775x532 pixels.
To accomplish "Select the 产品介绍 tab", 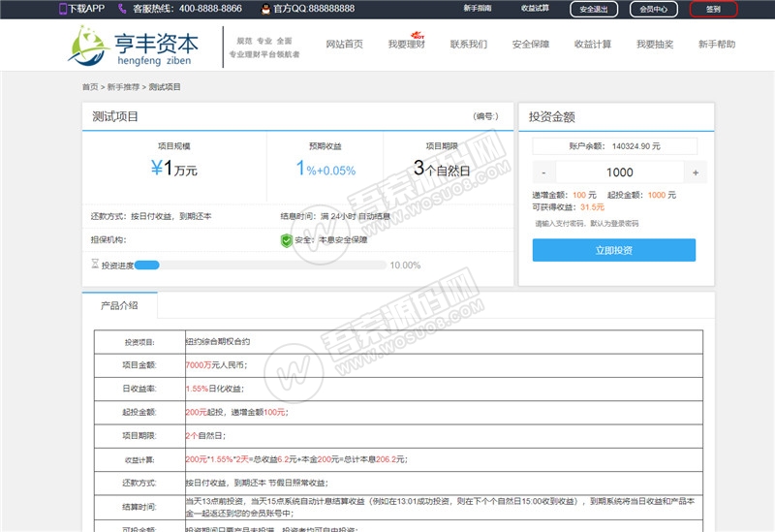I will pos(119,305).
